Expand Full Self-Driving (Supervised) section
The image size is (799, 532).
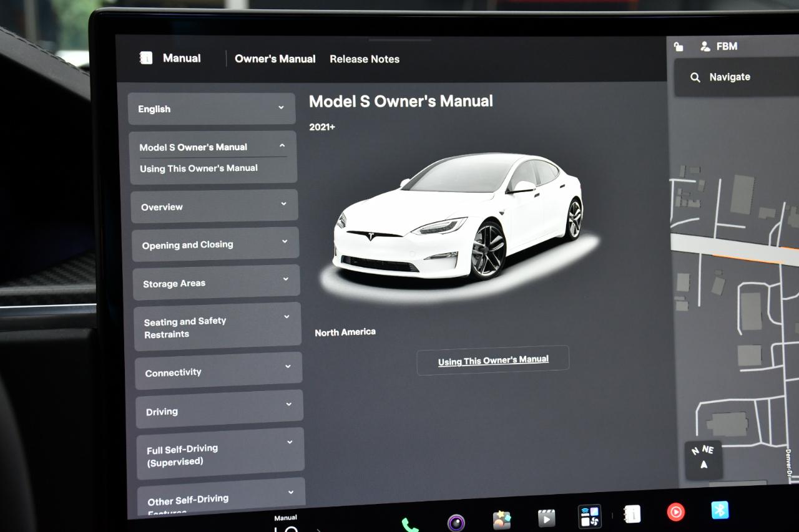coord(220,454)
